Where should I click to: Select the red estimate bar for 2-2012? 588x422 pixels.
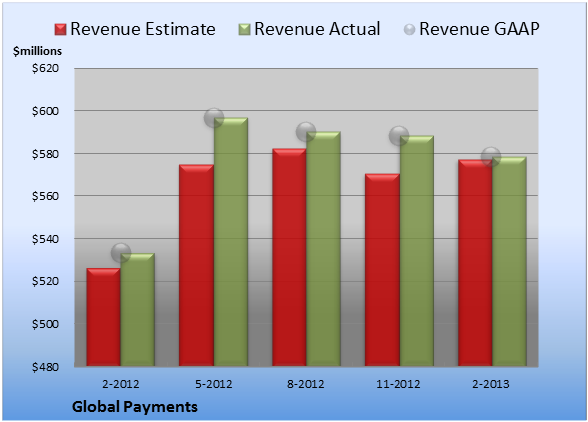(x=104, y=317)
